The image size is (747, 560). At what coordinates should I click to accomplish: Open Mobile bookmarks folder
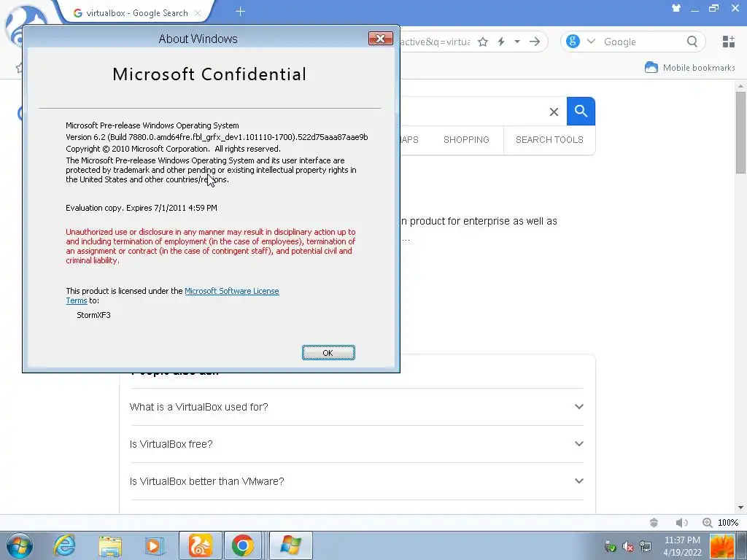click(x=689, y=68)
